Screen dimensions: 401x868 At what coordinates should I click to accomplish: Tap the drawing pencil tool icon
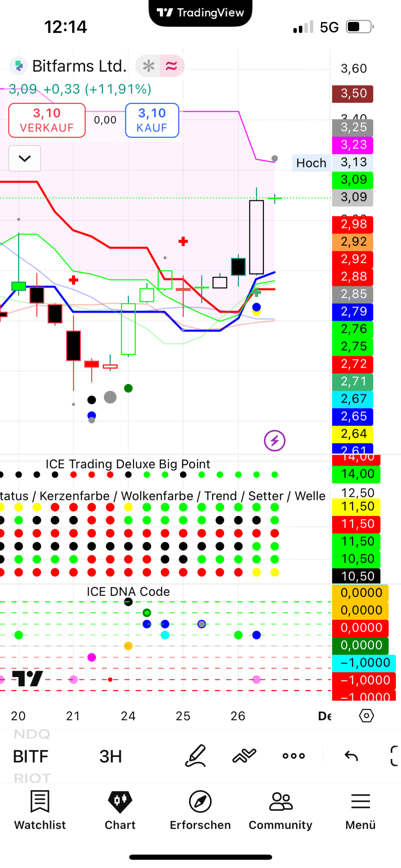click(x=196, y=756)
